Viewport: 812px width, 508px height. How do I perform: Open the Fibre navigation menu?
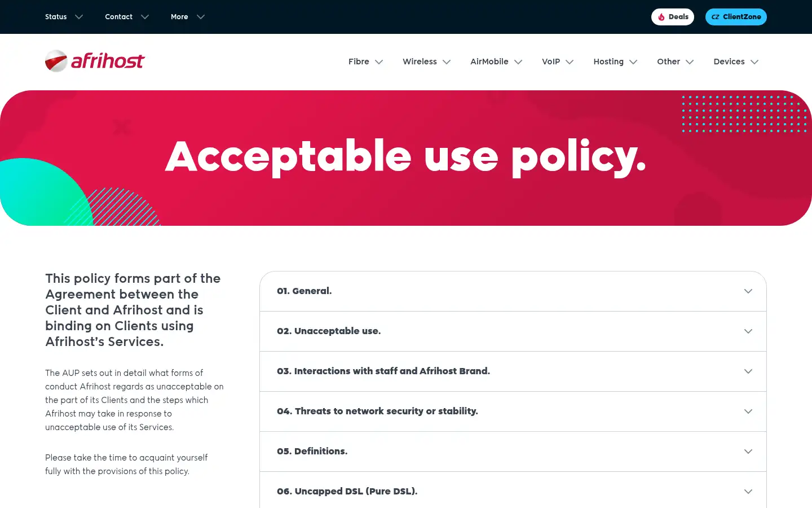pos(365,62)
